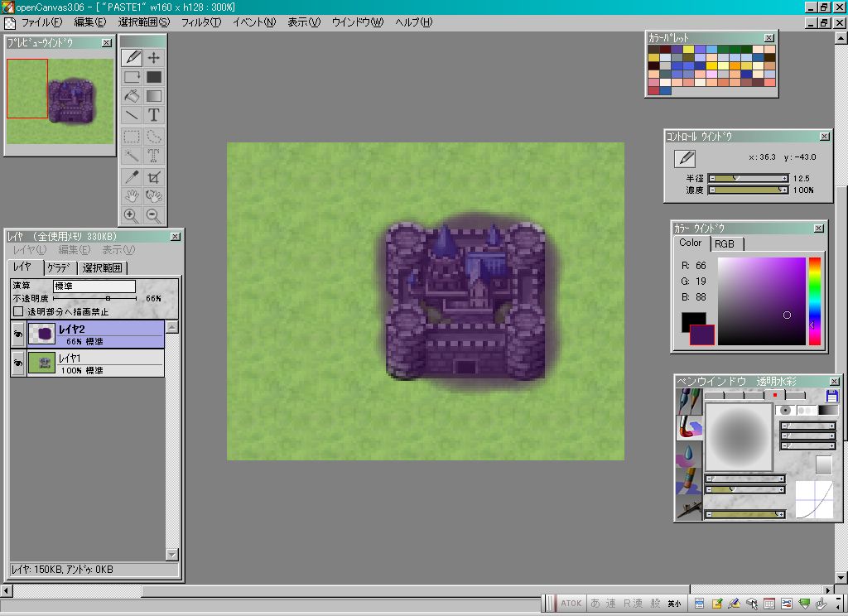Choose the gradient brush stroke mode
The height and width of the screenshot is (616, 848).
[x=827, y=411]
